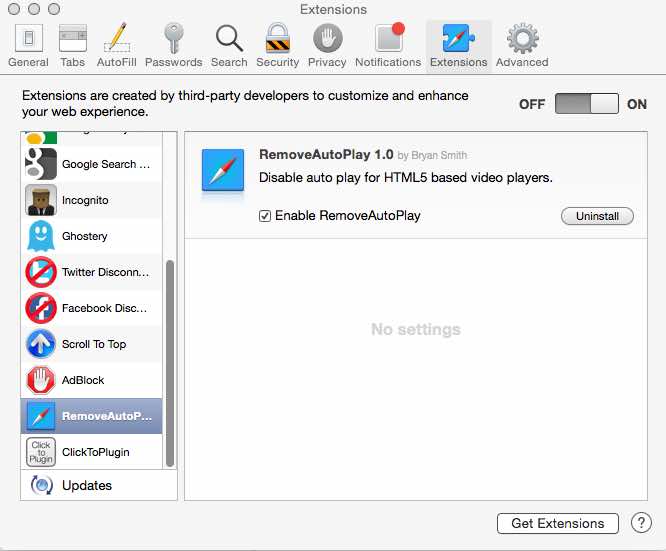Toggle the extensions OFF/ON switch
Viewport: 666px width, 551px height.
[587, 104]
